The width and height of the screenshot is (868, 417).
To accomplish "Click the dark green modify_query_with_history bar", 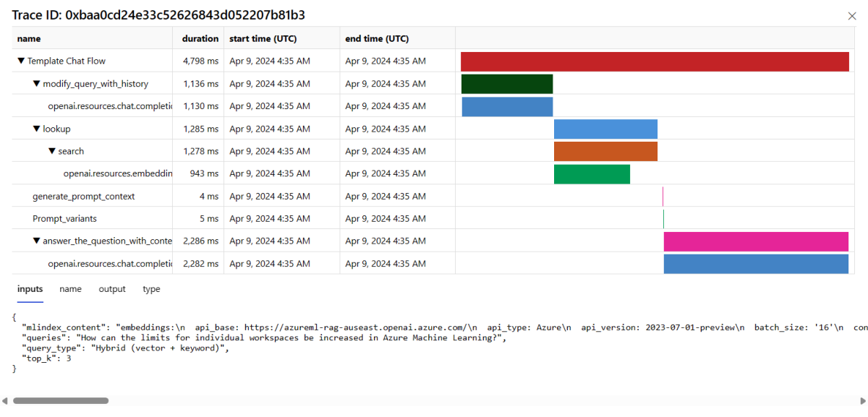I will click(506, 84).
